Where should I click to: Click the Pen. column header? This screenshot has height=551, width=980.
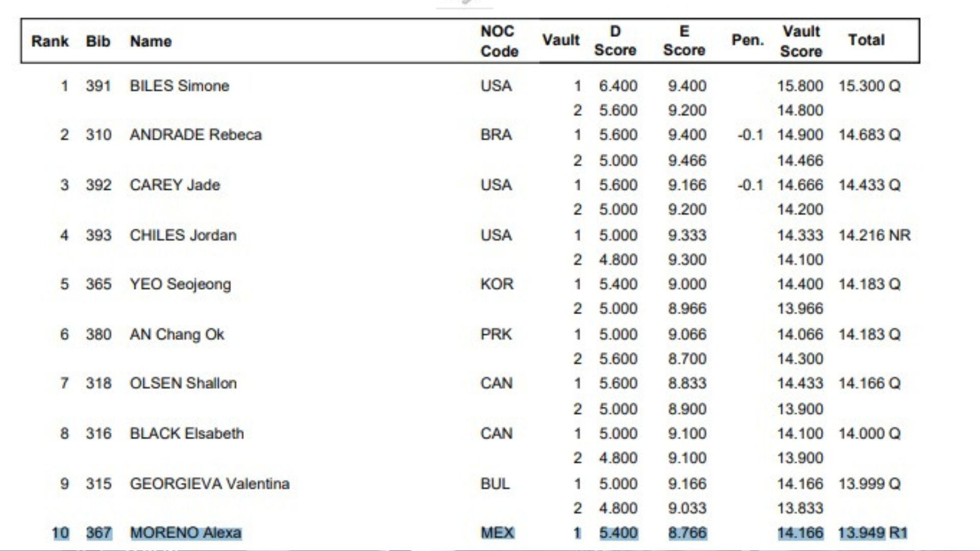(x=748, y=40)
